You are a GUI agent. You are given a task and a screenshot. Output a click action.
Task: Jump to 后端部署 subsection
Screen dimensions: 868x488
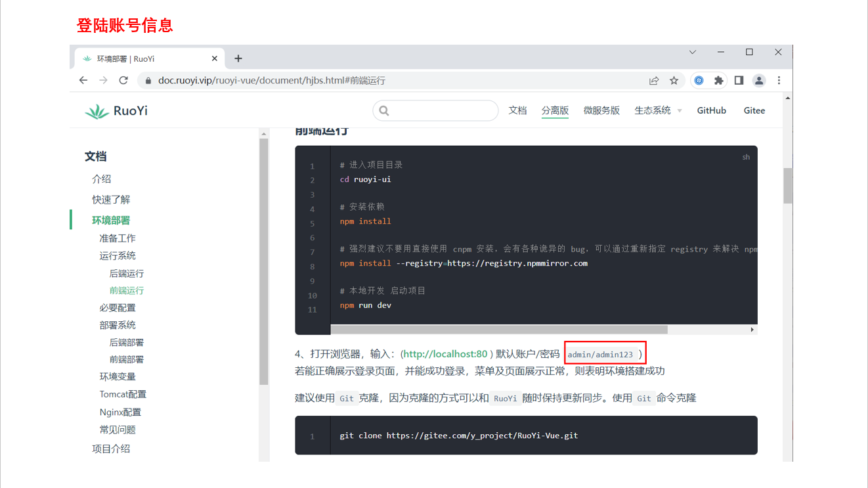click(x=126, y=342)
